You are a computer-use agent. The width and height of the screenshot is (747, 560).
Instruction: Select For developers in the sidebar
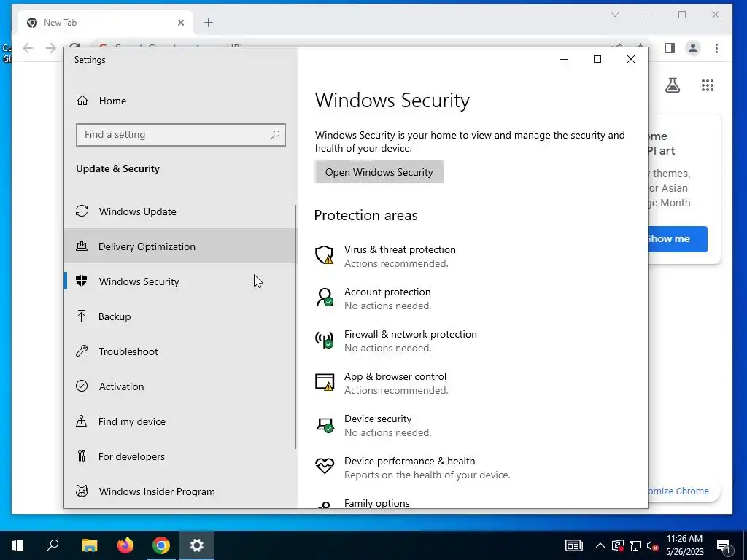tap(180, 456)
